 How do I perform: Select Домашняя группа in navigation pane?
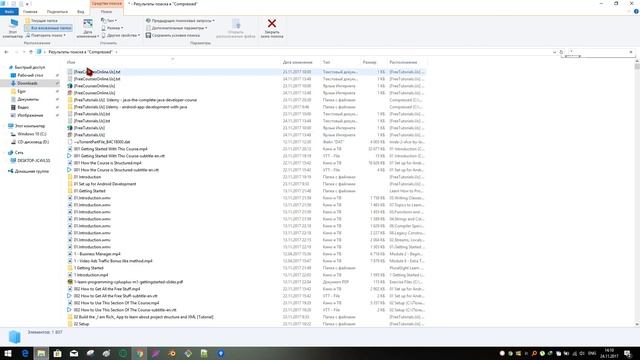[31, 171]
